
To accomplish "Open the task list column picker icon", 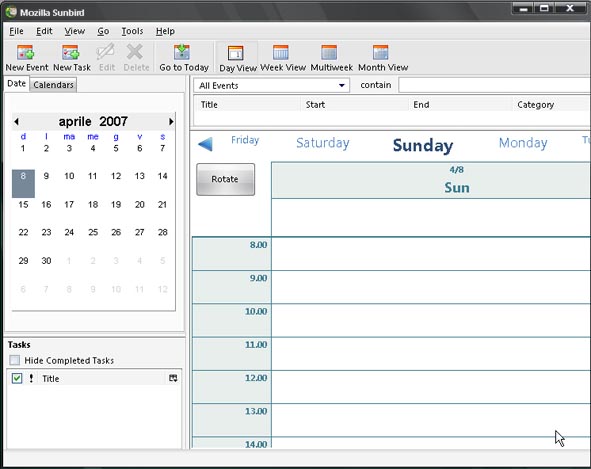I will click(173, 378).
